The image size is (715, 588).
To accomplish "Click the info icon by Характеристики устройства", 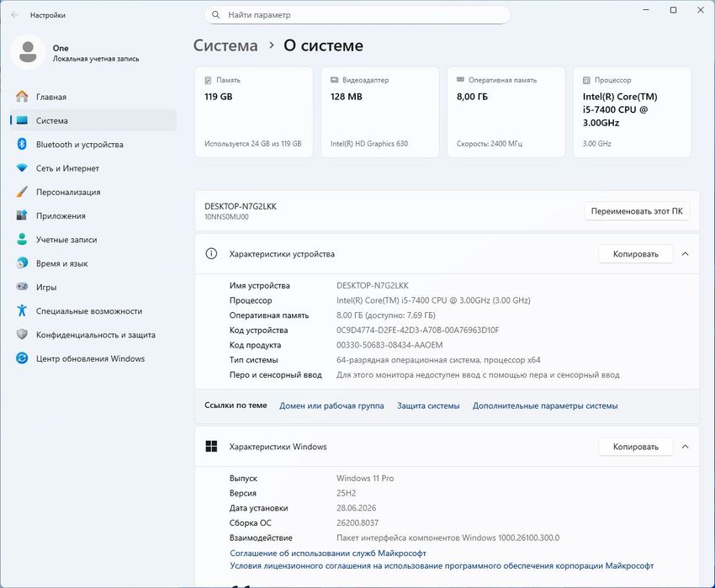I will (211, 254).
